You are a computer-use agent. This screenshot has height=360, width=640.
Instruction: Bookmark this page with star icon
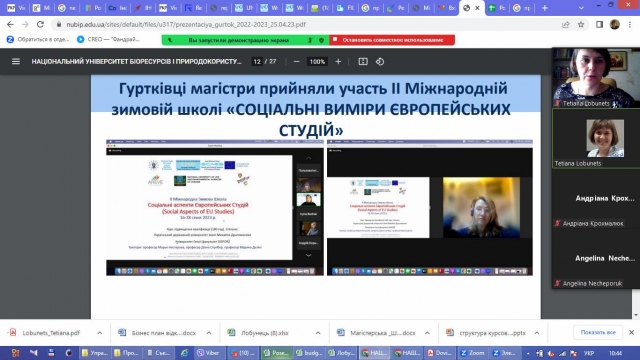tap(581, 24)
